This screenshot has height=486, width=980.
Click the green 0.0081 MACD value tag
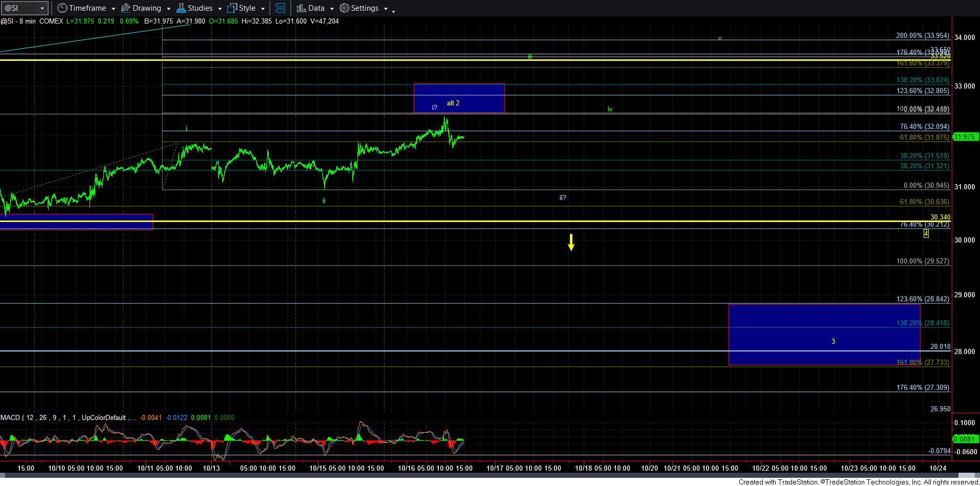pyautogui.click(x=964, y=439)
